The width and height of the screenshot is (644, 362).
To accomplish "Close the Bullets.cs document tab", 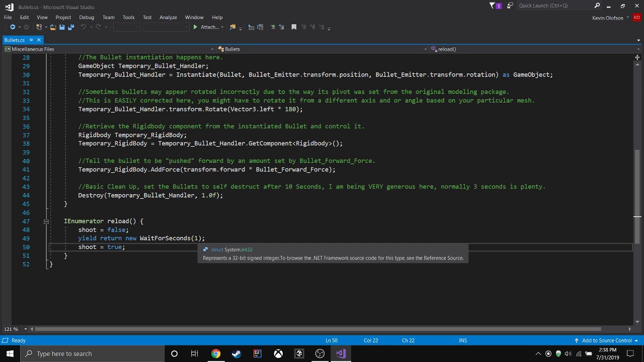I will (x=39, y=40).
